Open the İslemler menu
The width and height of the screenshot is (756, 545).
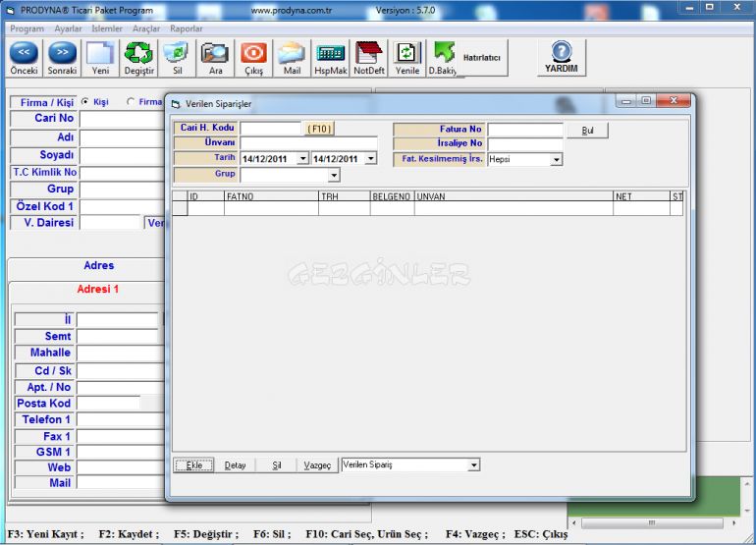coord(107,28)
